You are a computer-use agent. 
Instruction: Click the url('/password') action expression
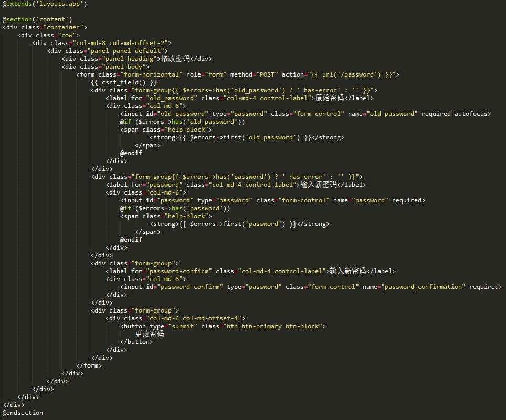[352, 74]
